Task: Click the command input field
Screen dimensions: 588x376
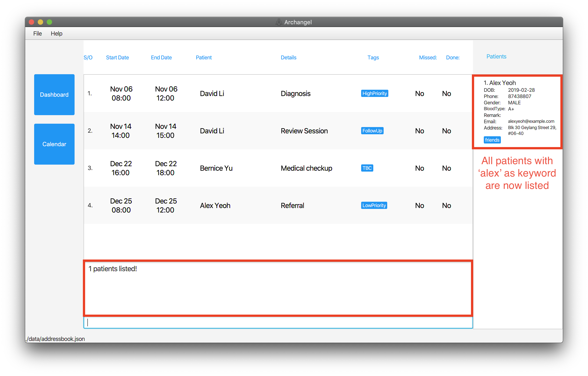Action: point(278,322)
